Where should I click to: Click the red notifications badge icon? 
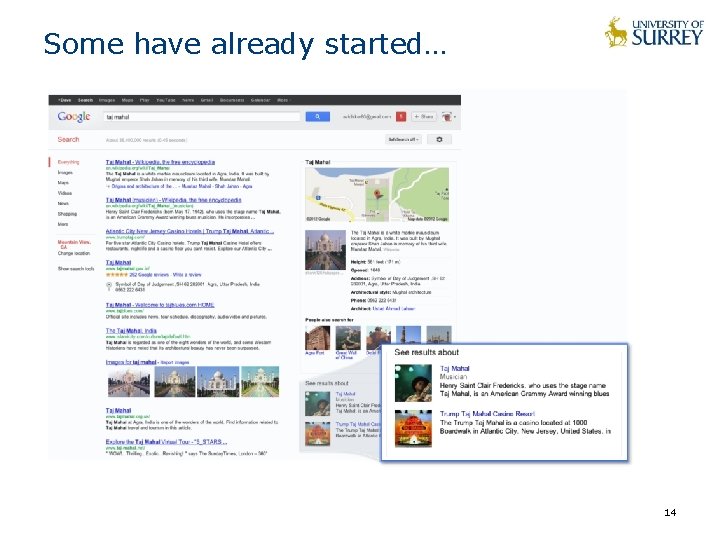[401, 117]
